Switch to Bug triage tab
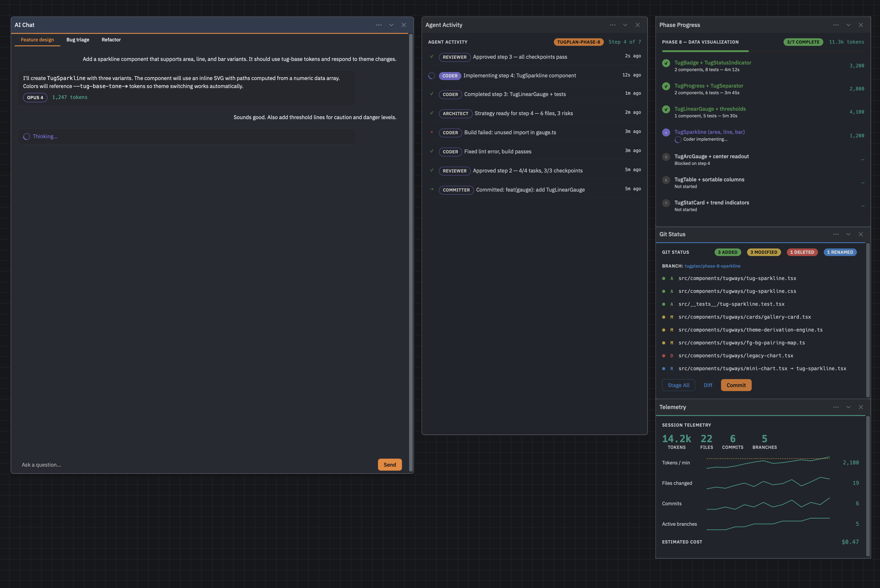The height and width of the screenshot is (588, 880). click(78, 40)
